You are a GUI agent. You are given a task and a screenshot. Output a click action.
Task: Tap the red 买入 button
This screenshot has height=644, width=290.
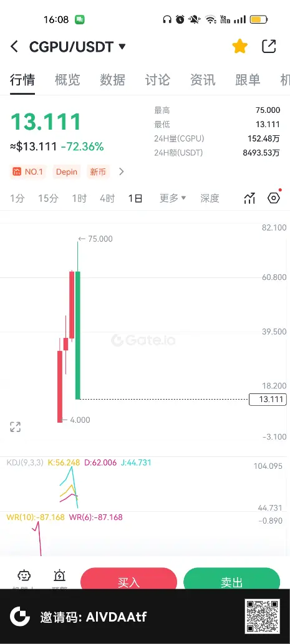coord(128,579)
